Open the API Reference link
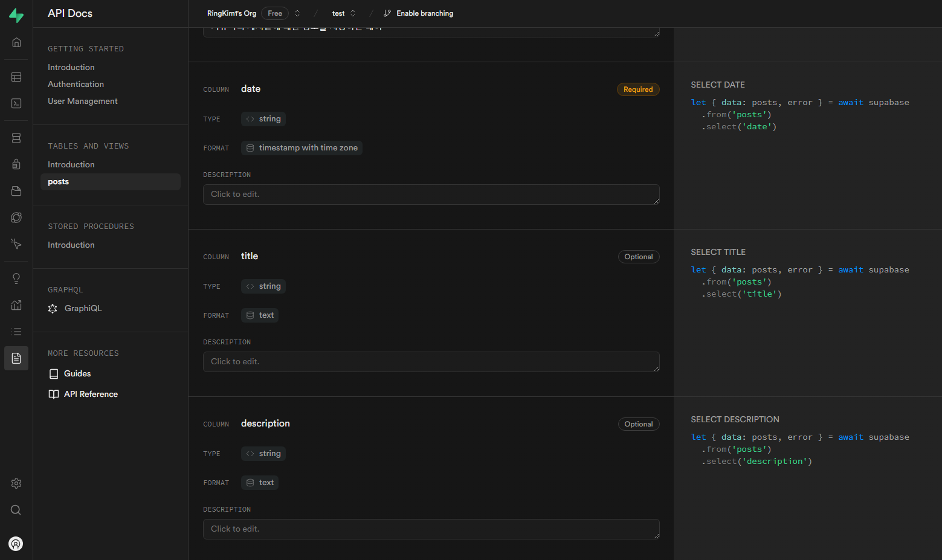Screen dimensions: 942x560 coord(91,394)
